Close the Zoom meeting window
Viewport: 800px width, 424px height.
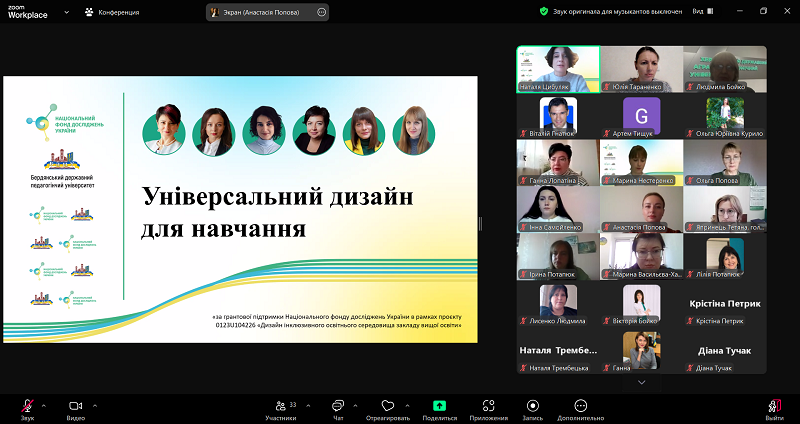pos(787,11)
